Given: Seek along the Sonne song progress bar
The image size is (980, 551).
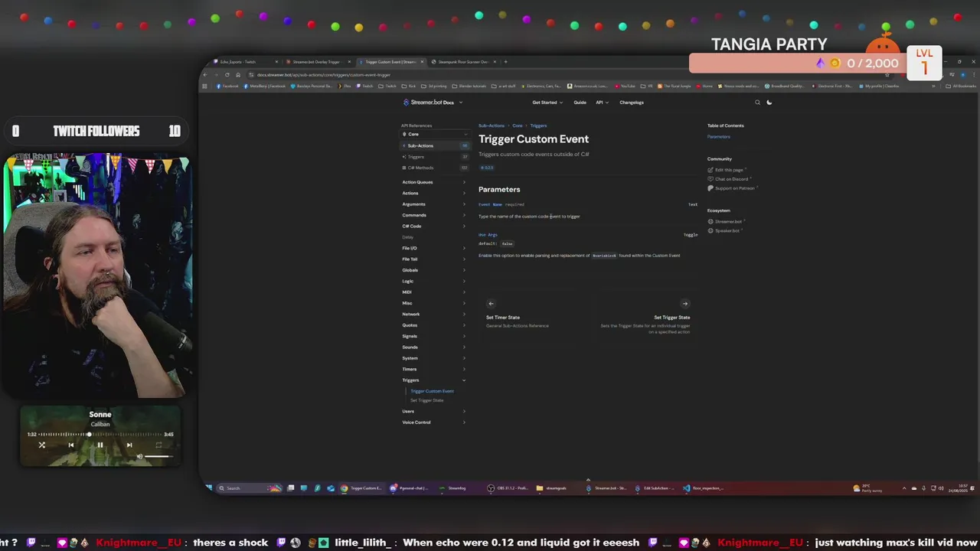Looking at the screenshot, I should [100, 434].
